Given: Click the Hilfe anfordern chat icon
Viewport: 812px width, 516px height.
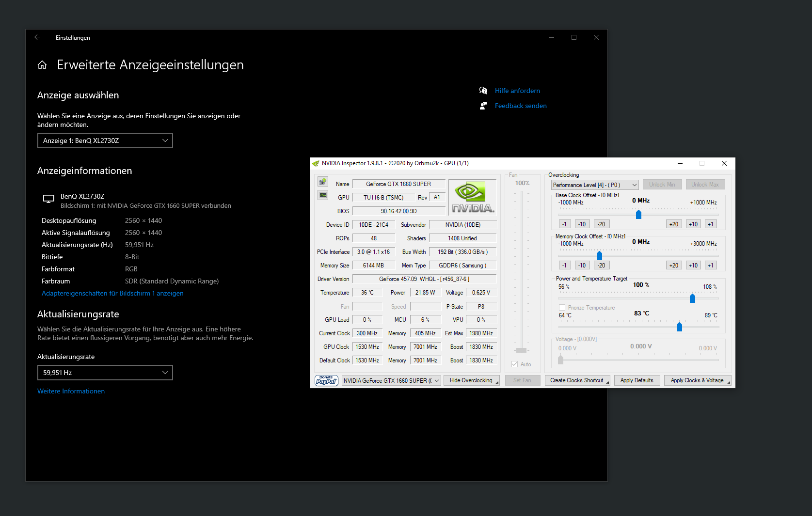Looking at the screenshot, I should point(483,91).
